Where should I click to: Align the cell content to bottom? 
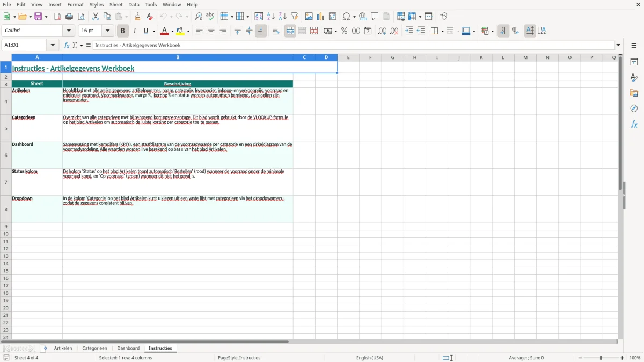(261, 31)
